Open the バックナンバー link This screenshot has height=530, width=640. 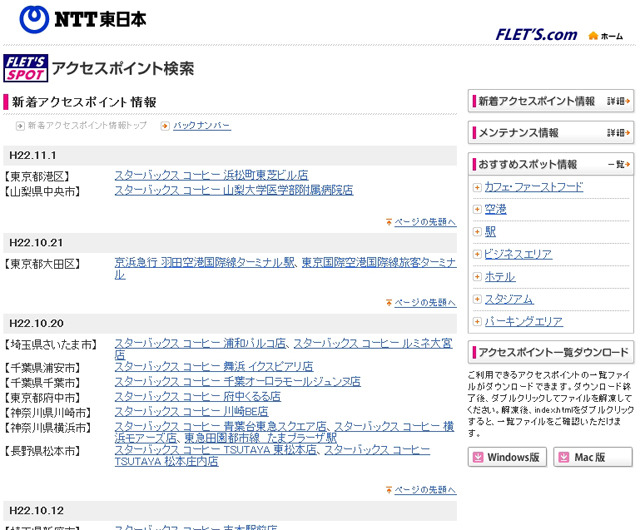[x=202, y=126]
